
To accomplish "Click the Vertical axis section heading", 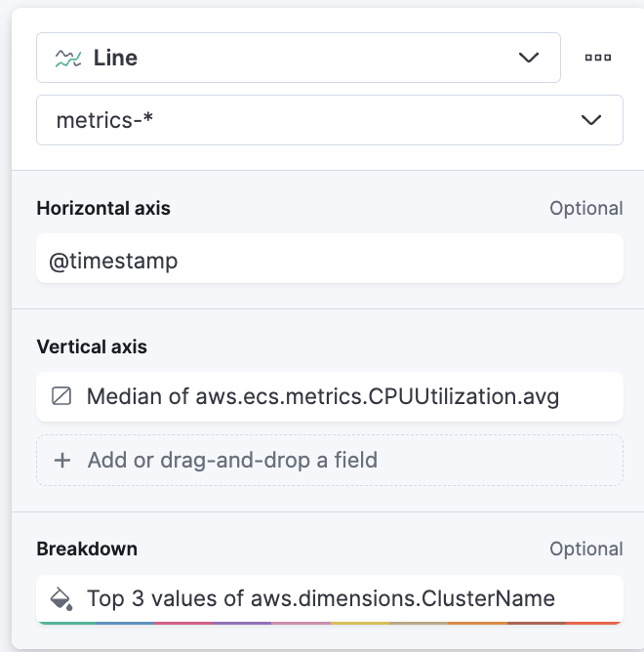I will pyautogui.click(x=92, y=346).
